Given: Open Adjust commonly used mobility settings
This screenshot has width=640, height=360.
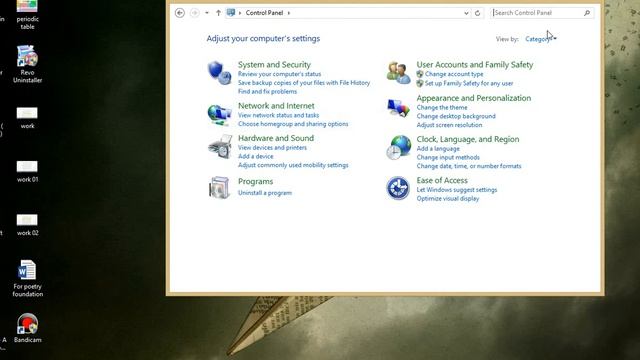Looking at the screenshot, I should (293, 165).
